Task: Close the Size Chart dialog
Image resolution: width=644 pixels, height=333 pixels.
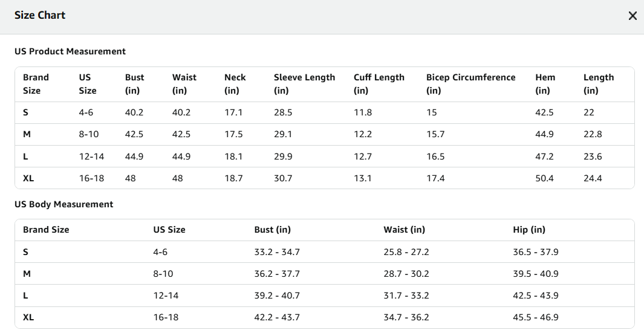Action: [x=633, y=16]
